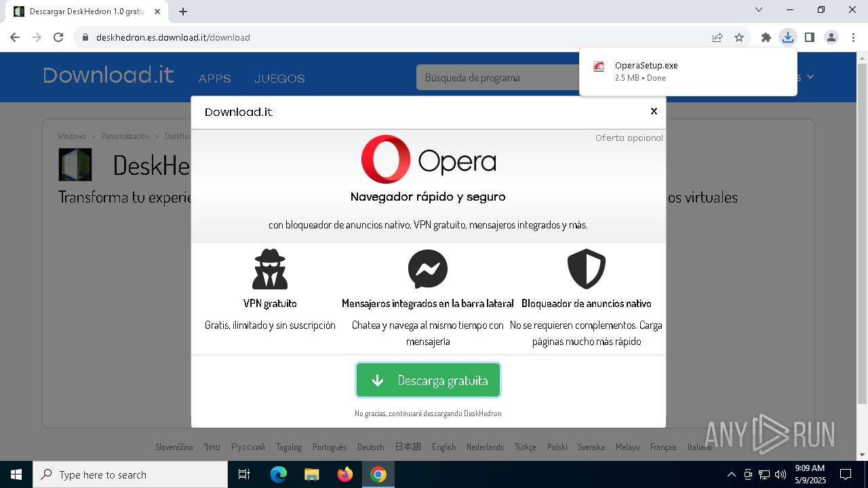Close the Descargar DeskHedron tab
Screen dimensions: 868x488
[x=157, y=12]
